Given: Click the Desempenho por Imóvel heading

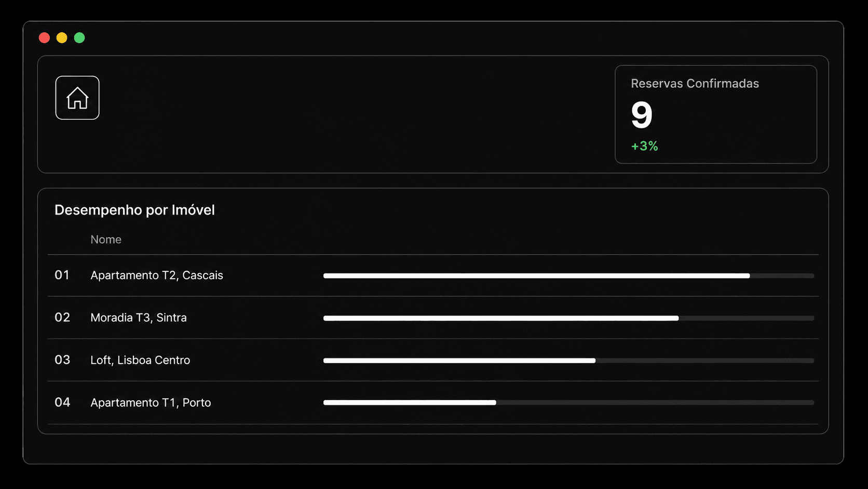Looking at the screenshot, I should [134, 210].
